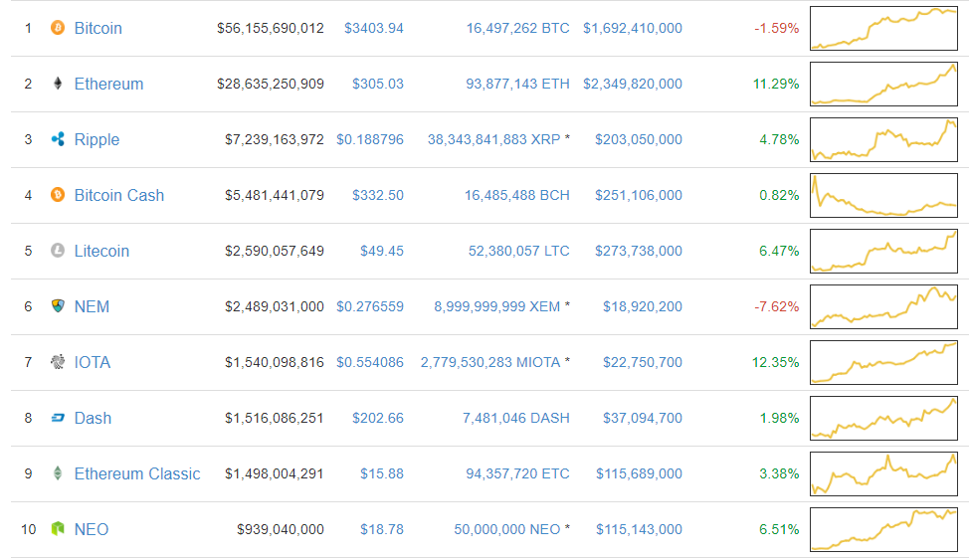Screen dimensions: 969x560
Task: Open the Bitcoin Cash name link
Action: [119, 195]
